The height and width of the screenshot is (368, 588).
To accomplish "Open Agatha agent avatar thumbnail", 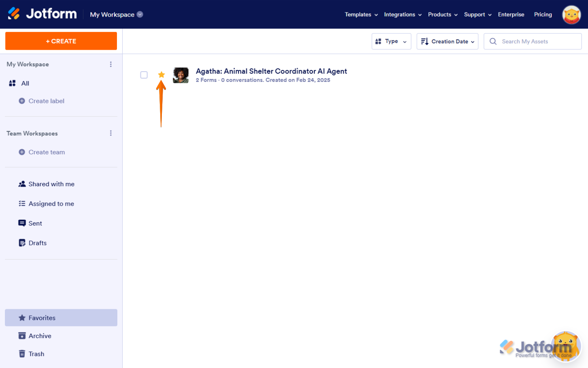I will [180, 75].
